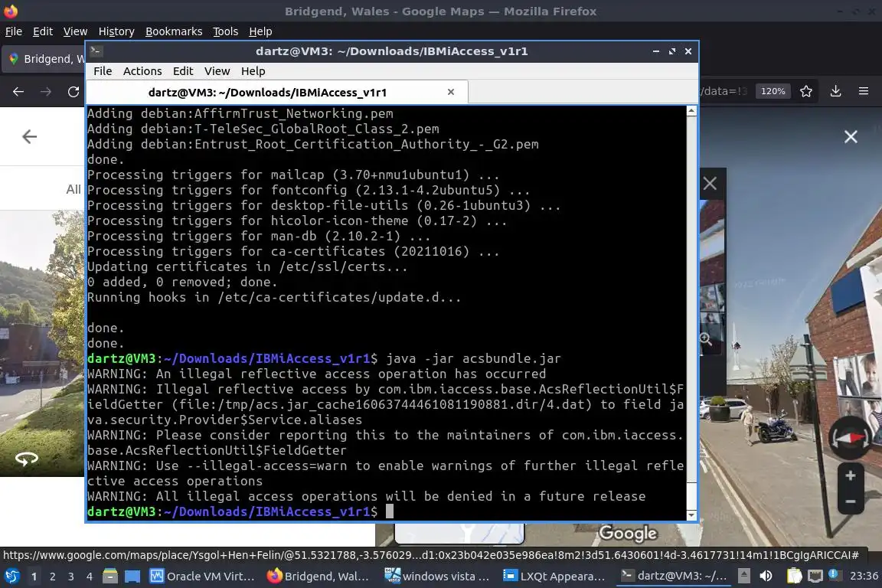Click the magnifier zoom icon on photo panel
Image resolution: width=882 pixels, height=588 pixels.
pos(706,338)
